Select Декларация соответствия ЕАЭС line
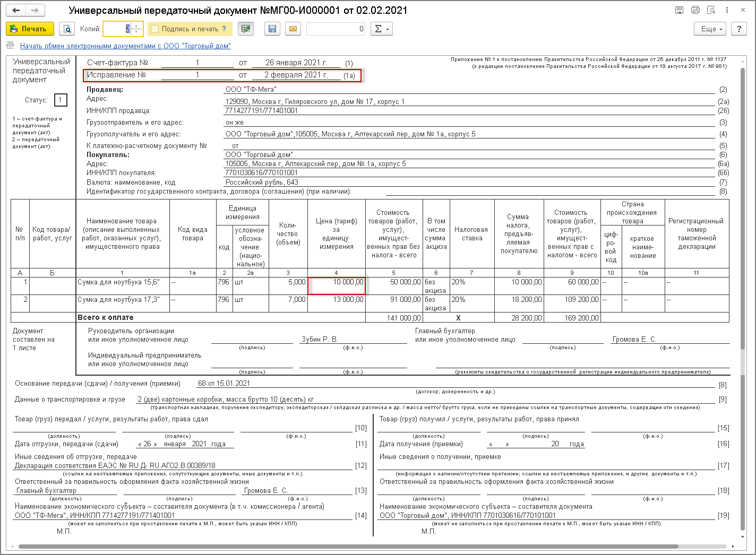Image resolution: width=756 pixels, height=555 pixels. click(x=115, y=465)
